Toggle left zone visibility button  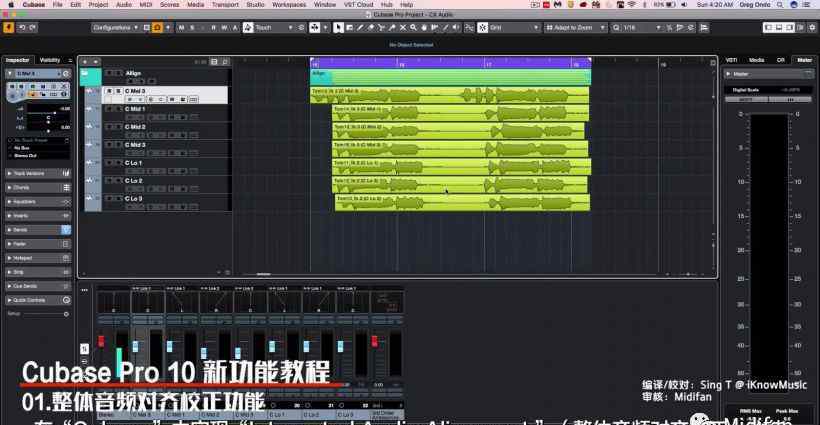point(768,27)
